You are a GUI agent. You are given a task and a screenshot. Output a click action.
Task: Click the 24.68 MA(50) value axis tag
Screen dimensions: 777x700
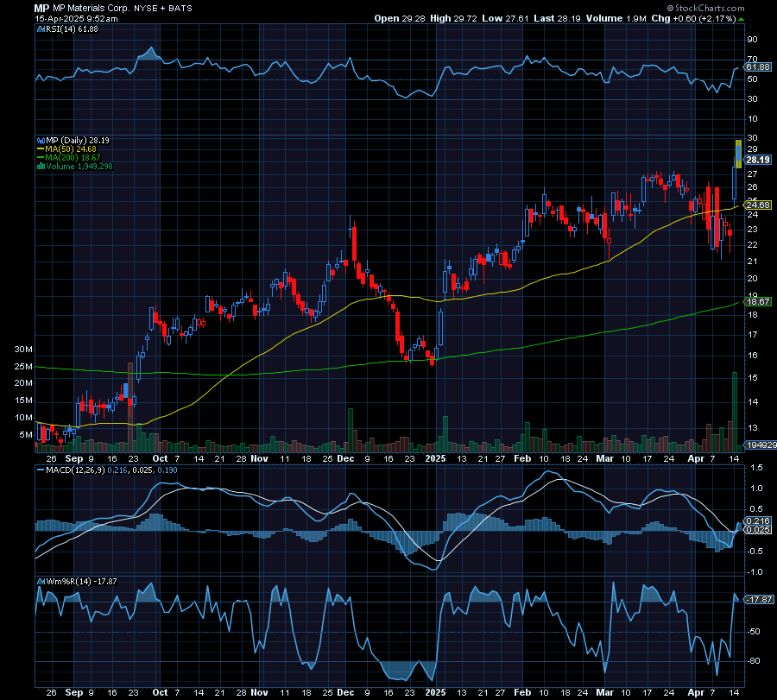[x=757, y=205]
